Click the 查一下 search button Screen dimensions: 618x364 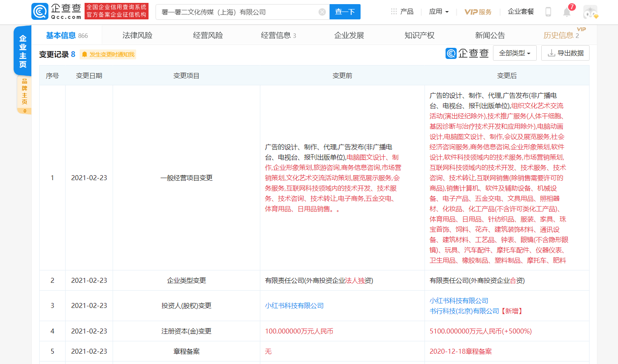[x=345, y=12]
